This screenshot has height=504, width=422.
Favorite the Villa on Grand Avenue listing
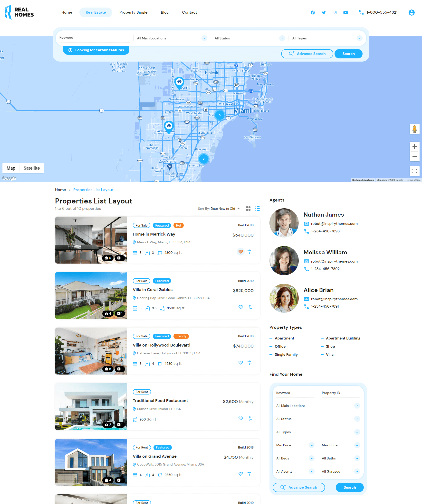pyautogui.click(x=241, y=474)
